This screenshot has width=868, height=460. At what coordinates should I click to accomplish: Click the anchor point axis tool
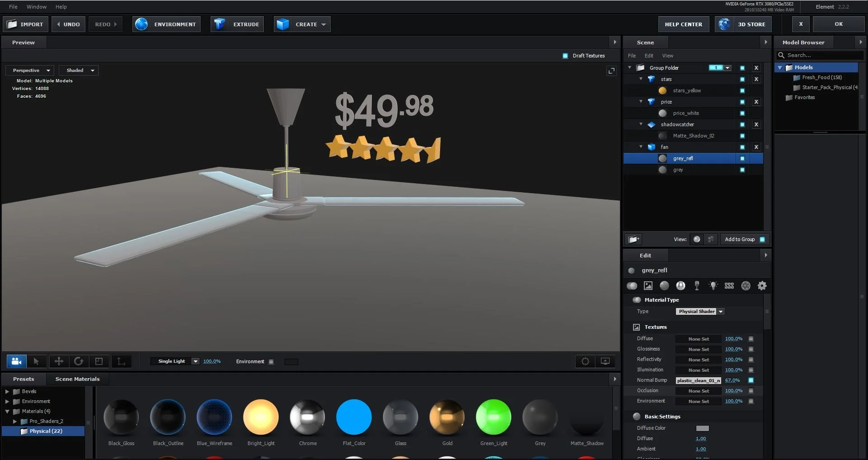coord(121,361)
